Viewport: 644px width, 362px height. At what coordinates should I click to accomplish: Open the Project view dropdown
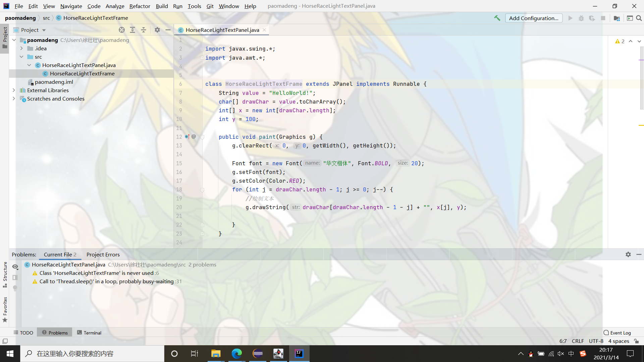click(x=44, y=30)
